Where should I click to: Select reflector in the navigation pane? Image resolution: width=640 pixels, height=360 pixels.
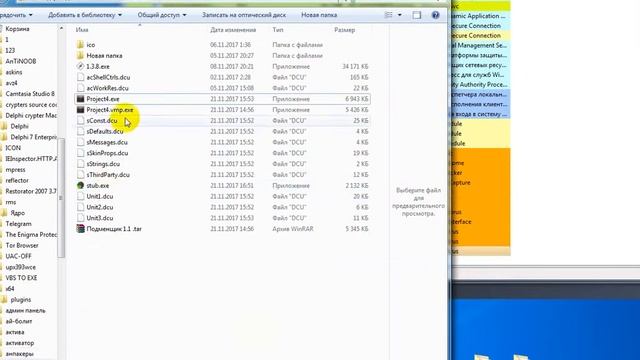(17, 180)
